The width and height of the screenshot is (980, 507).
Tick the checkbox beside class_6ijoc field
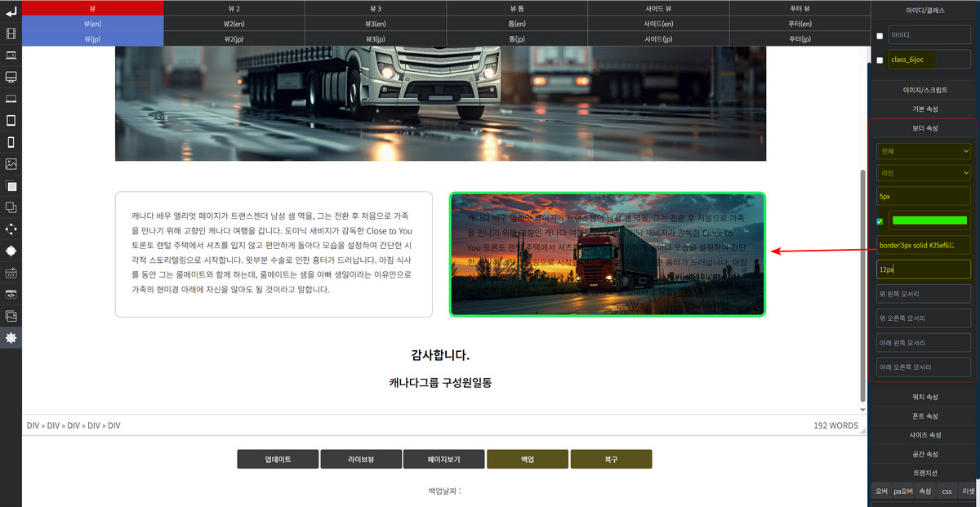(x=880, y=60)
